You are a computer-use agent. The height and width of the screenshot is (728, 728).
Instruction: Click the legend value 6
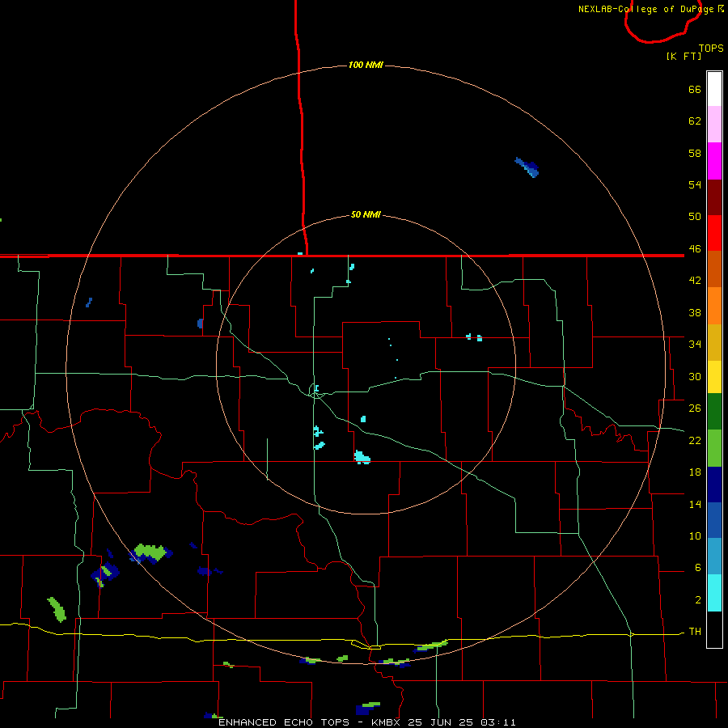click(x=698, y=568)
